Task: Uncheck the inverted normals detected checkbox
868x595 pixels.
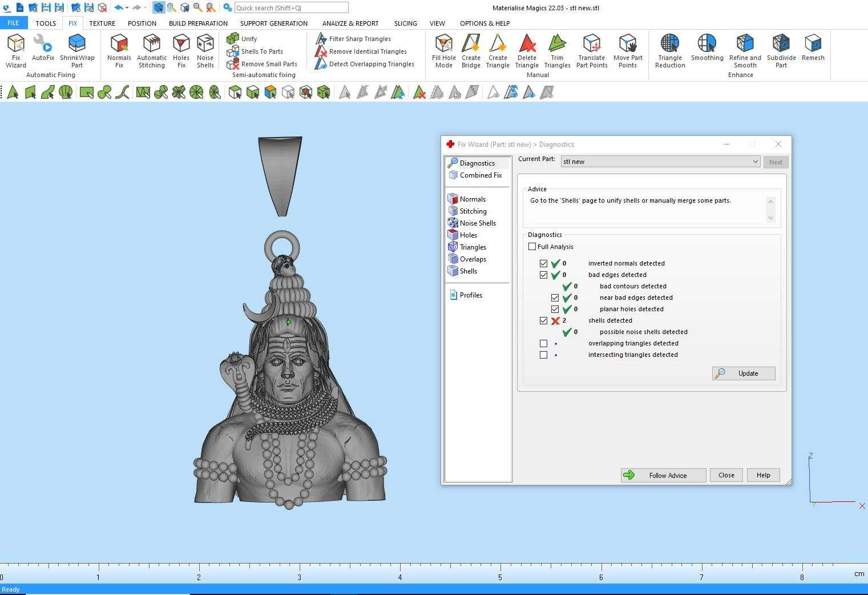Action: click(543, 263)
